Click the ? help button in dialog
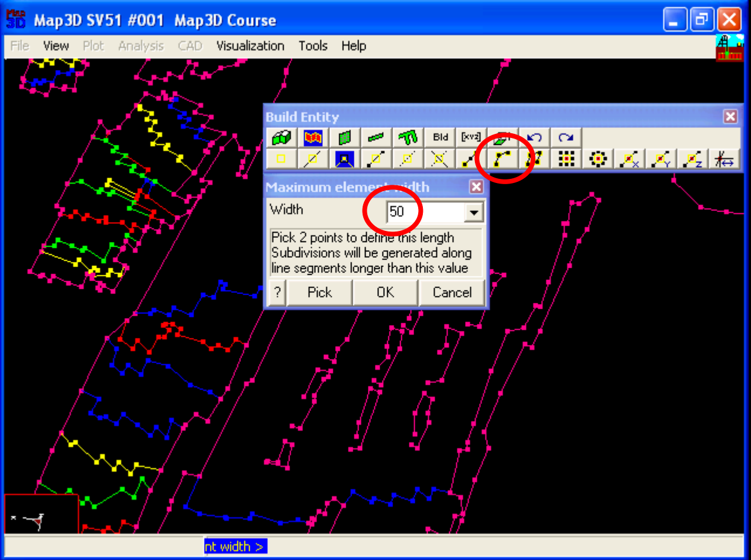The image size is (751, 560). coord(277,292)
